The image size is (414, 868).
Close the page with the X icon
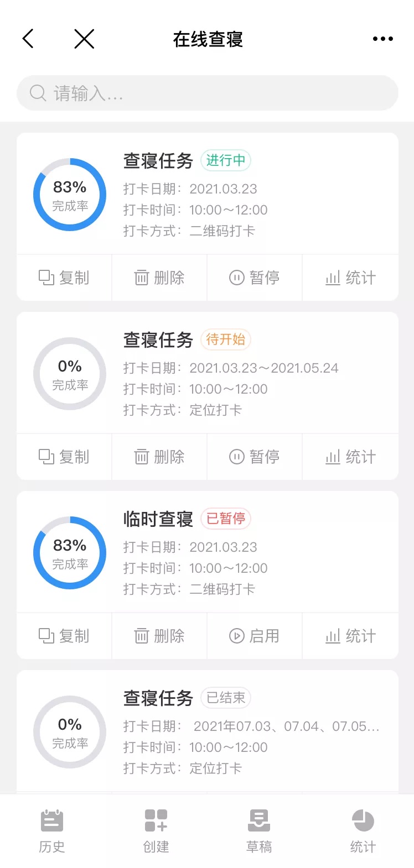(x=84, y=39)
